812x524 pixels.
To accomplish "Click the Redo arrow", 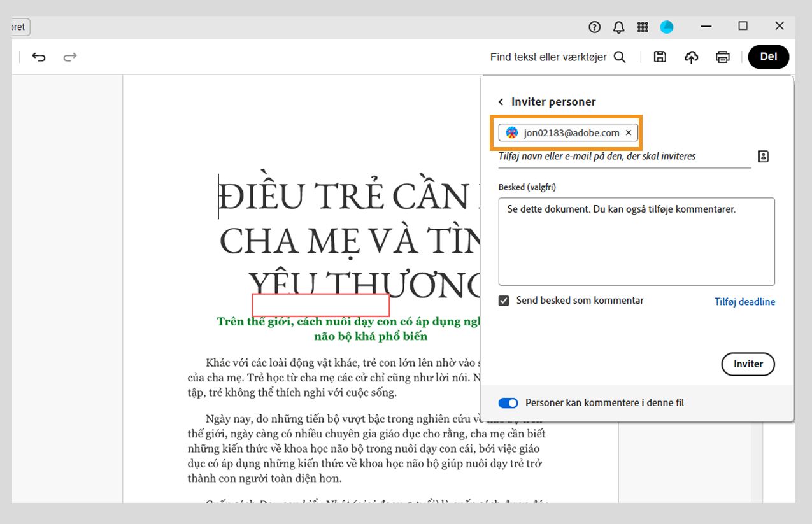I will 70,57.
